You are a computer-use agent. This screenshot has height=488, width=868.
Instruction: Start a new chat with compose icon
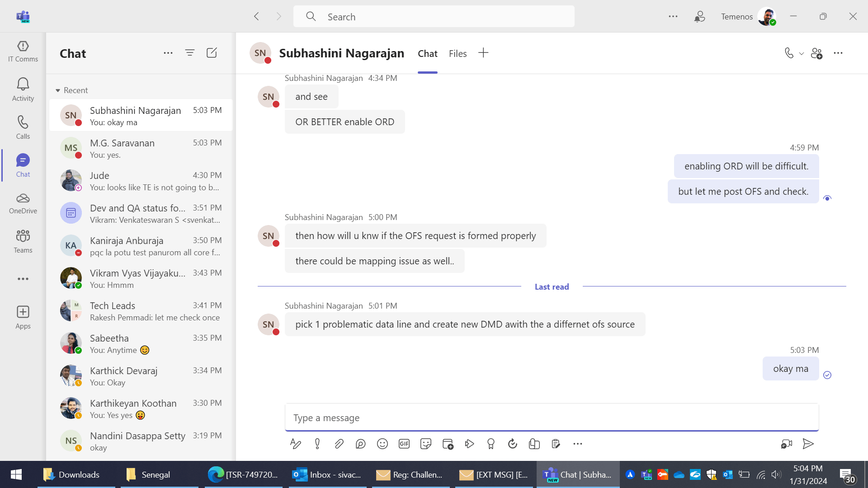click(212, 53)
